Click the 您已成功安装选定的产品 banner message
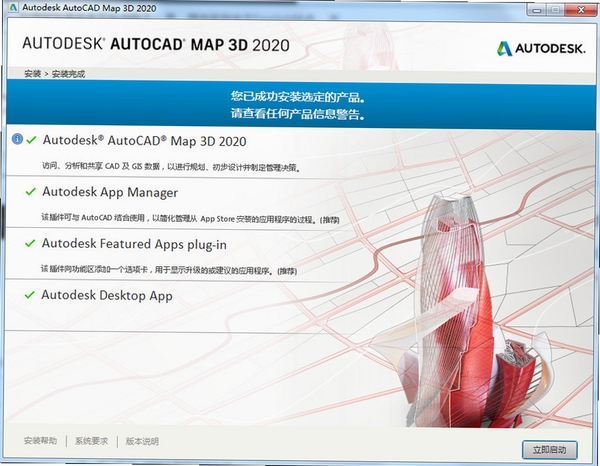 [298, 96]
